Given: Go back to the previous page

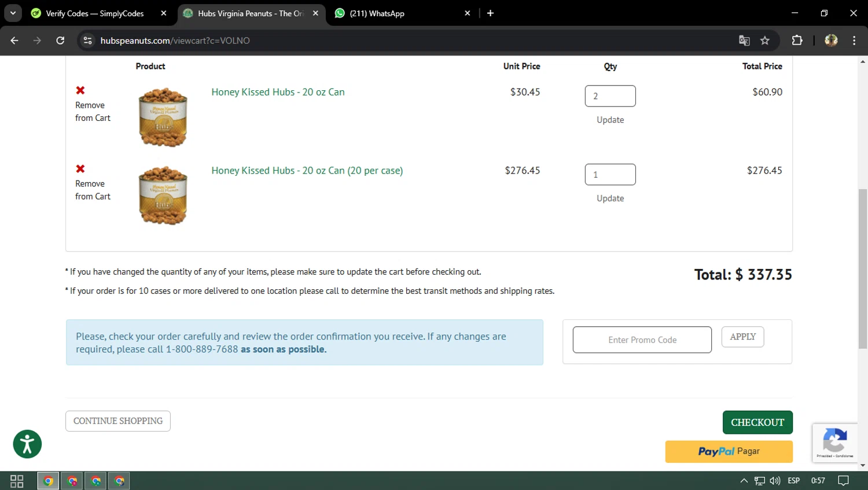Looking at the screenshot, I should [14, 40].
